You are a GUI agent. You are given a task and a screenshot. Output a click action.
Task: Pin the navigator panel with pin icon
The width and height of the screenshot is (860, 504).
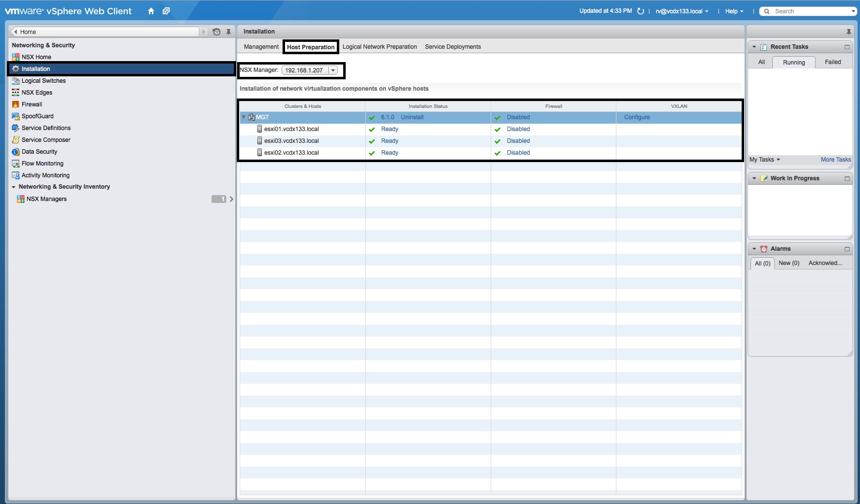[x=228, y=32]
